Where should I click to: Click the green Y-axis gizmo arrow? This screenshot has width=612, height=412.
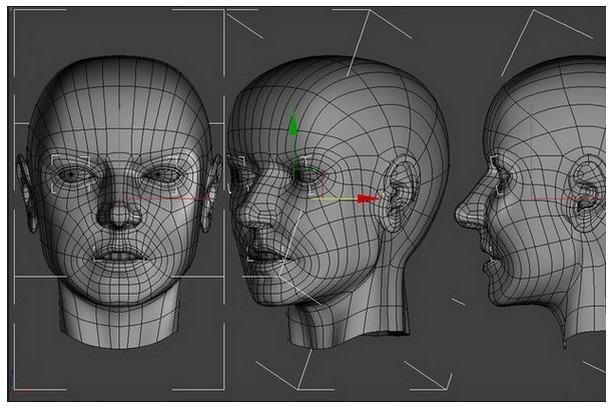point(293,127)
